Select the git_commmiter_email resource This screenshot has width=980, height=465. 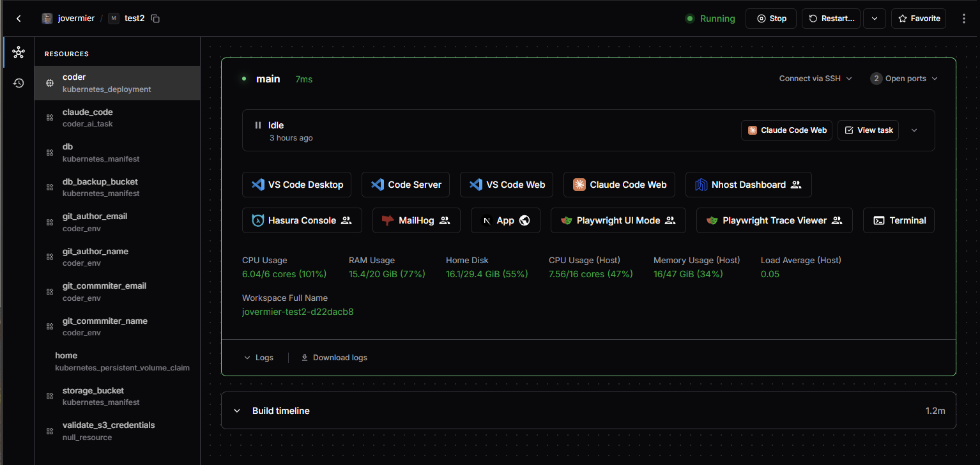click(x=118, y=292)
